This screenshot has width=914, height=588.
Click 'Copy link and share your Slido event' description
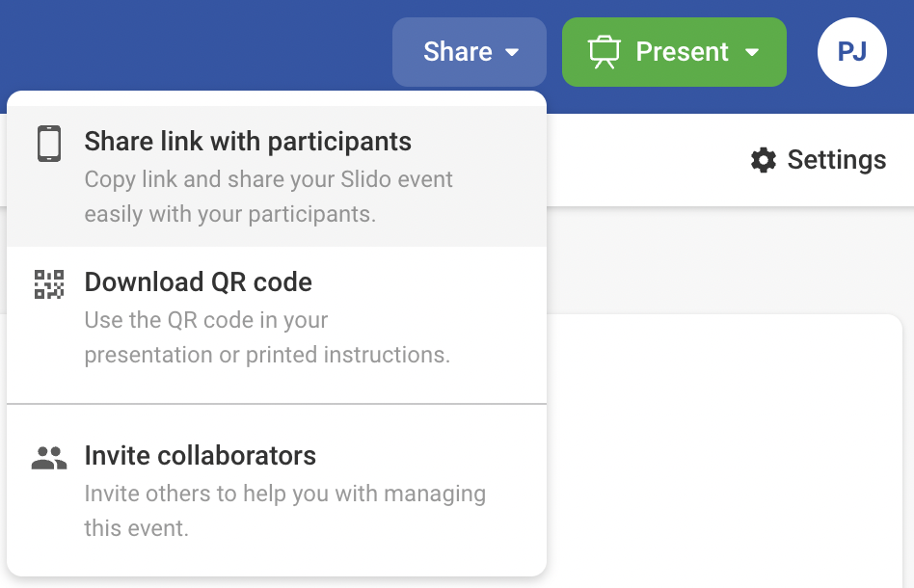click(269, 179)
